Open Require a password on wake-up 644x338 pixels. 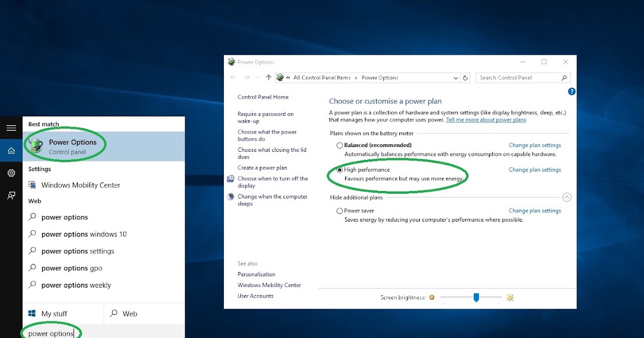pyautogui.click(x=266, y=117)
